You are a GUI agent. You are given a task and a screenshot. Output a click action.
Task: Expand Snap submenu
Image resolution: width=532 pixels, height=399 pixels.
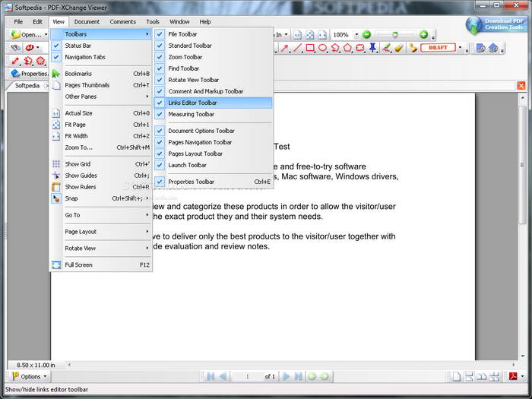coord(101,198)
